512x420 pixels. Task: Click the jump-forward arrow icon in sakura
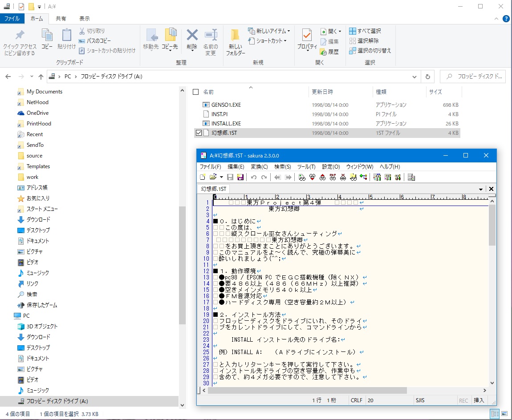pyautogui.click(x=288, y=177)
